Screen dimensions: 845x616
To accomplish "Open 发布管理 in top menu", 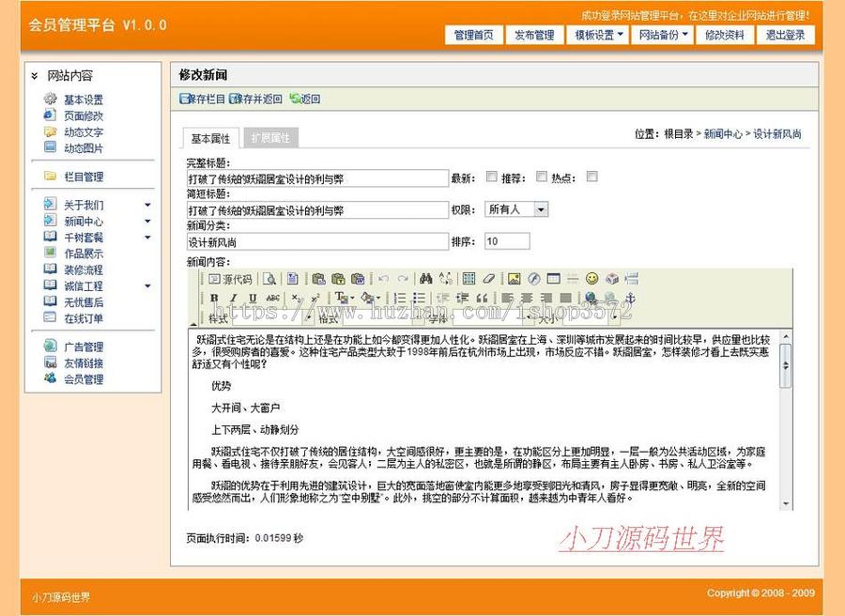I will pyautogui.click(x=534, y=35).
